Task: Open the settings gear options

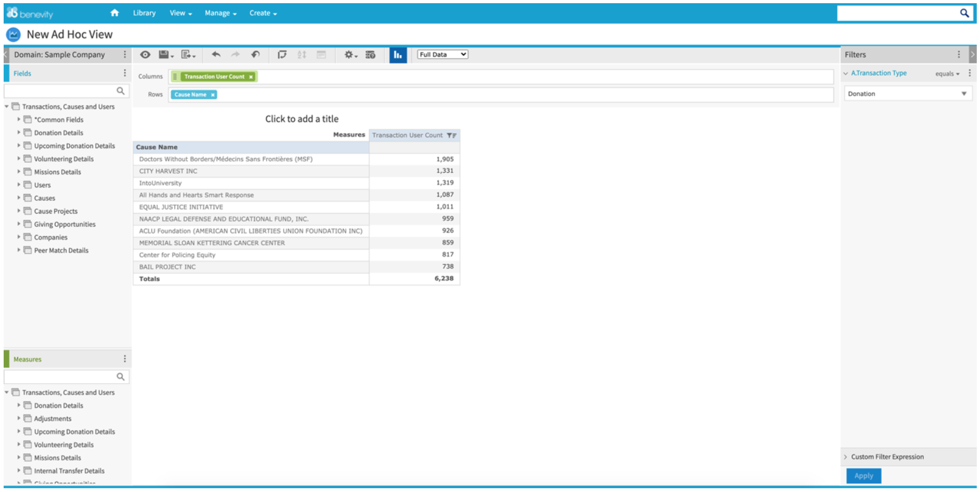Action: tap(351, 54)
